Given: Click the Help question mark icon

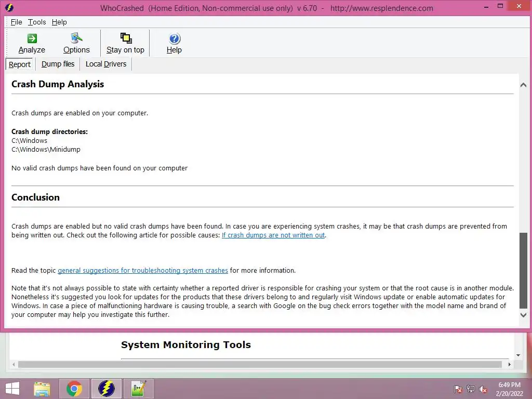Looking at the screenshot, I should pos(175,38).
